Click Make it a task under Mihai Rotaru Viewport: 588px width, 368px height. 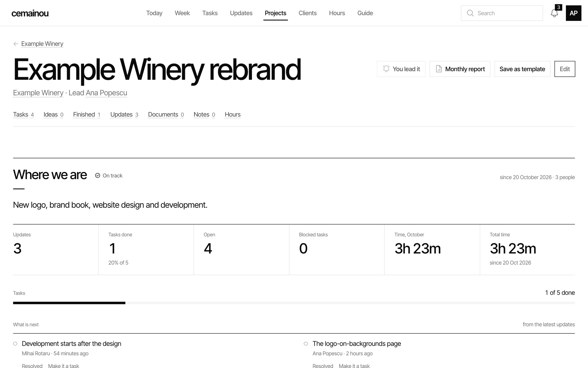pos(64,366)
